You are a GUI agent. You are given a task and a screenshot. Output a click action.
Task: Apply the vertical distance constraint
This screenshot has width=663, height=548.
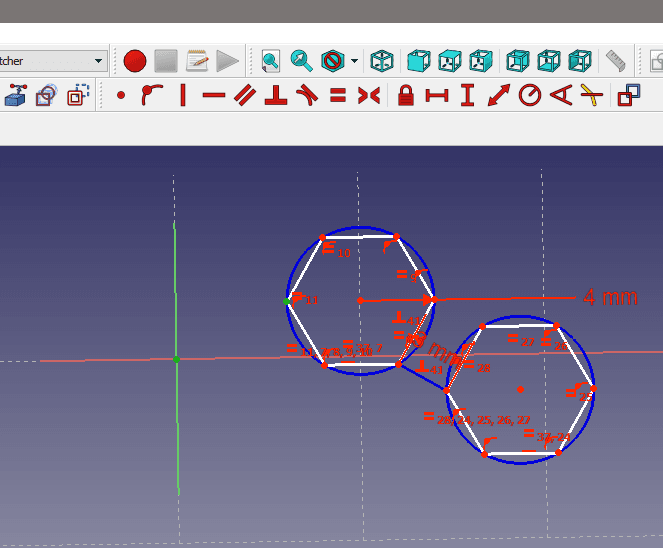(x=468, y=95)
